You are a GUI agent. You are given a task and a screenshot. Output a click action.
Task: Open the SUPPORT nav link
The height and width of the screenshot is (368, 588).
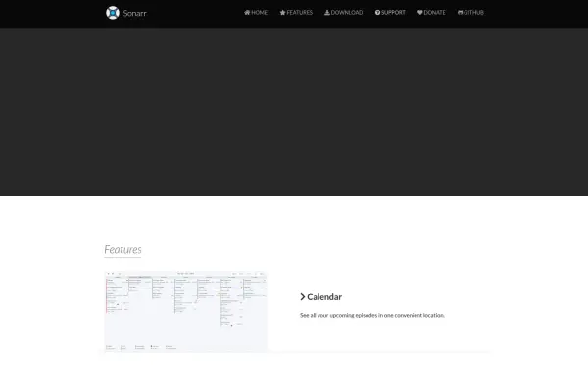390,13
